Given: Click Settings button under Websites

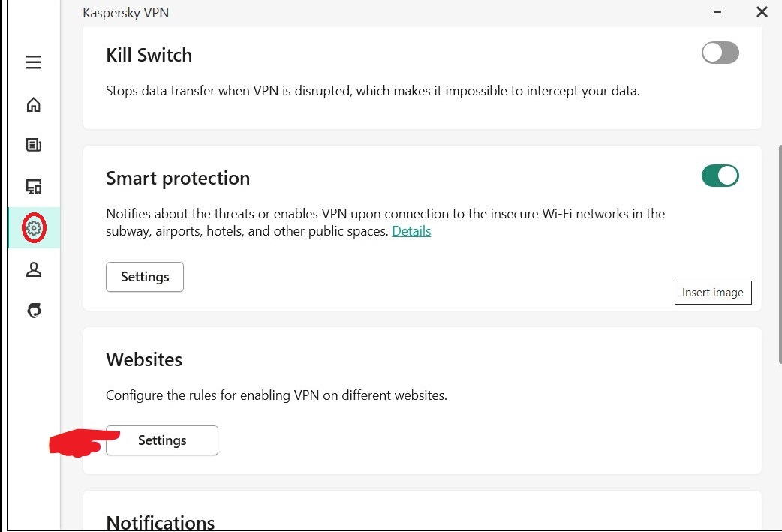Looking at the screenshot, I should tap(162, 440).
